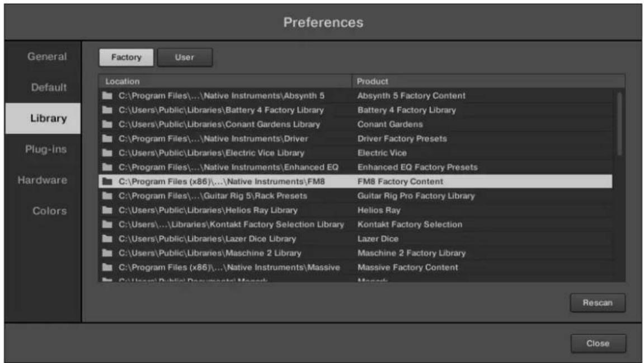Click folder icon for Guitar Rig 5 row
Image resolution: width=644 pixels, height=363 pixels.
pos(107,196)
